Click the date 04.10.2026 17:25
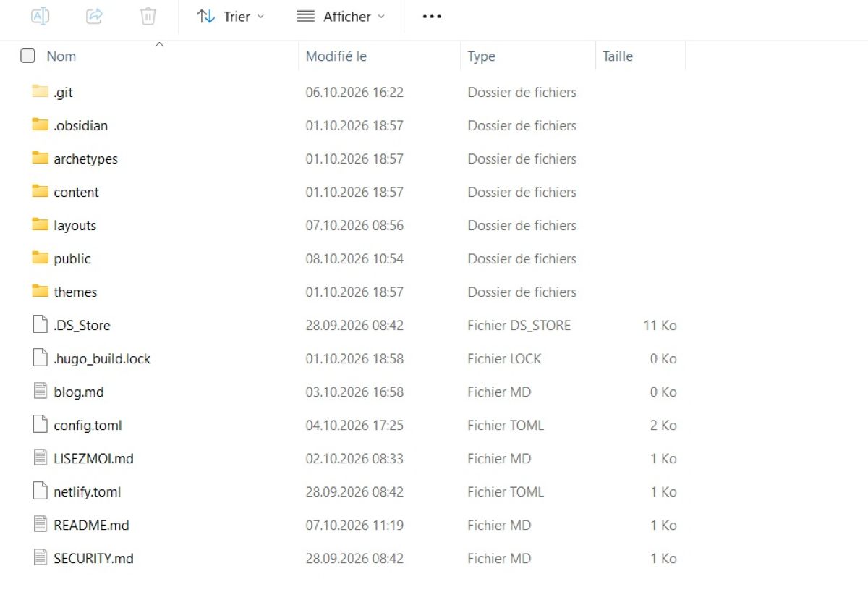This screenshot has height=595, width=868. 354,425
